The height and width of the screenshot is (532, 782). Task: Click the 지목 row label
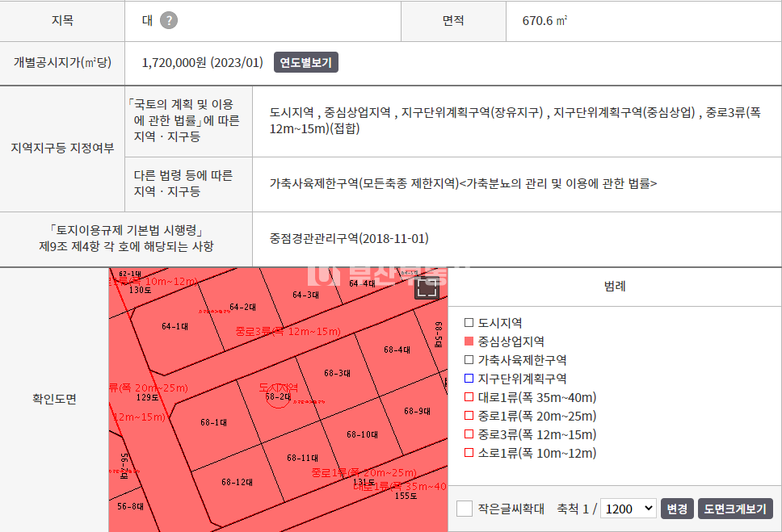(62, 20)
